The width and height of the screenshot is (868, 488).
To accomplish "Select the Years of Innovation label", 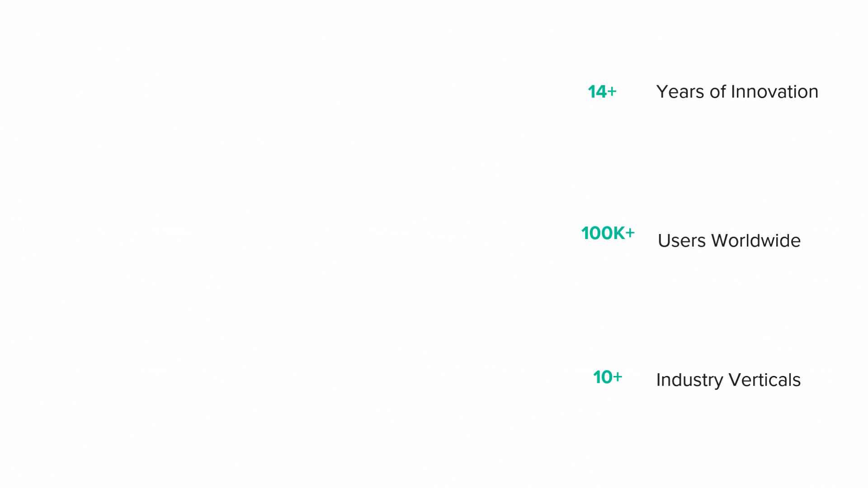I will [737, 92].
